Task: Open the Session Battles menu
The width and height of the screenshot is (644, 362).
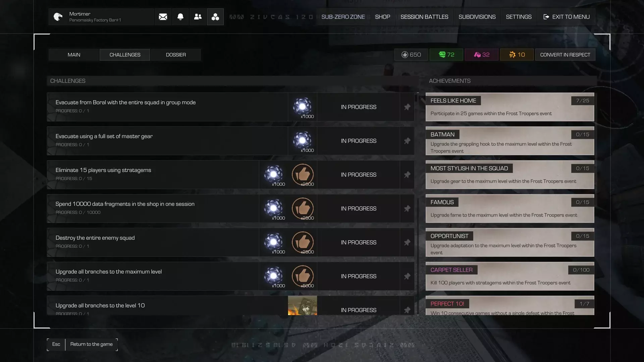Action: pos(424,17)
